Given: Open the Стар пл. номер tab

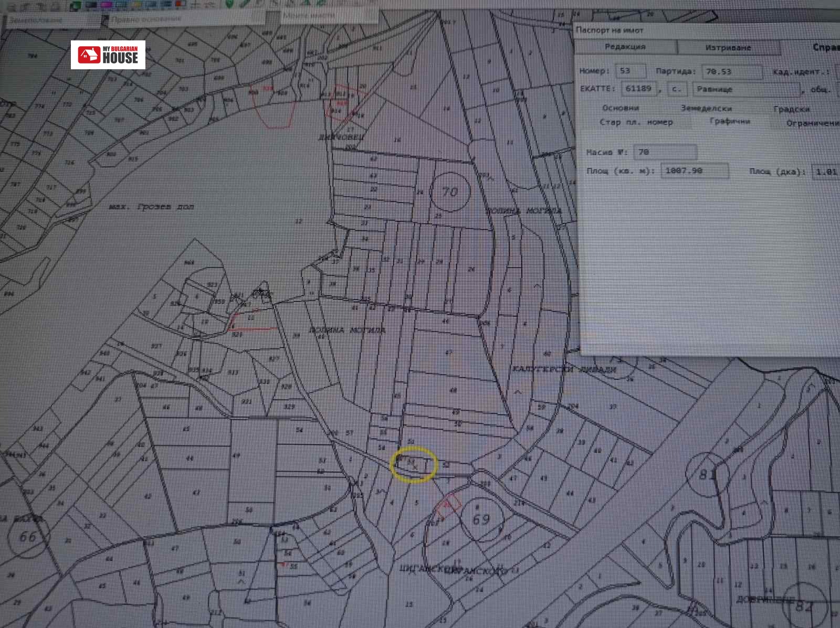Looking at the screenshot, I should click(636, 122).
